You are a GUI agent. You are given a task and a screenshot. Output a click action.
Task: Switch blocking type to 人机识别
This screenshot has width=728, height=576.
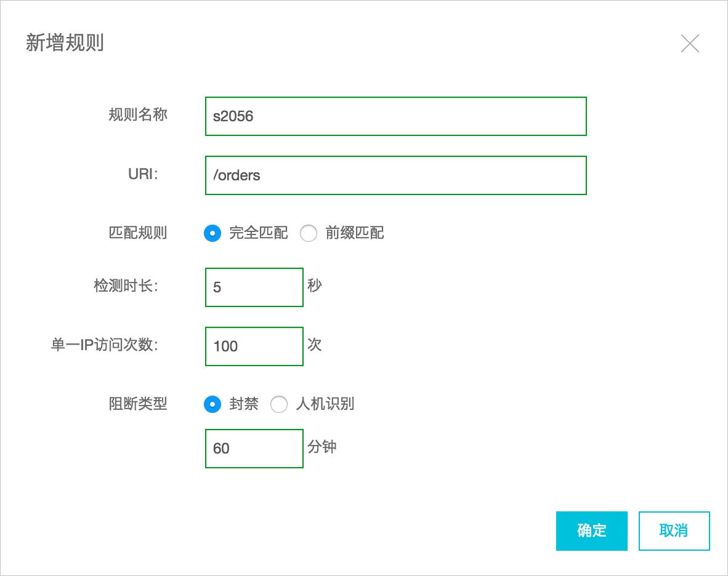pyautogui.click(x=279, y=404)
